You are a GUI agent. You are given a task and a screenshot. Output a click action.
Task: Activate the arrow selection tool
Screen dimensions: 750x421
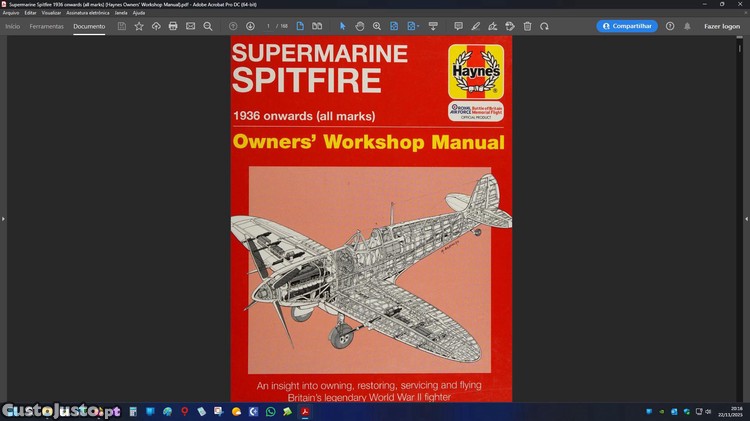(x=342, y=26)
